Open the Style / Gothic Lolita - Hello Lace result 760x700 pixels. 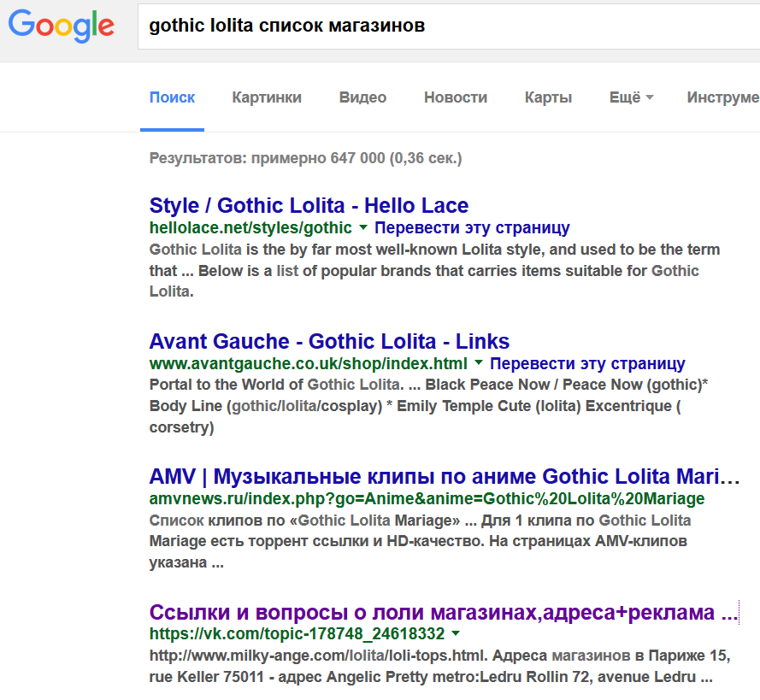pyautogui.click(x=309, y=205)
